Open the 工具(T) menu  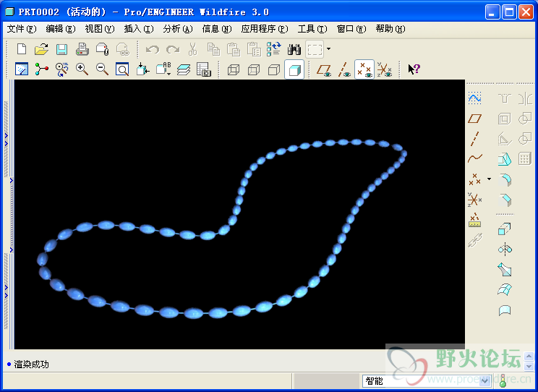312,29
